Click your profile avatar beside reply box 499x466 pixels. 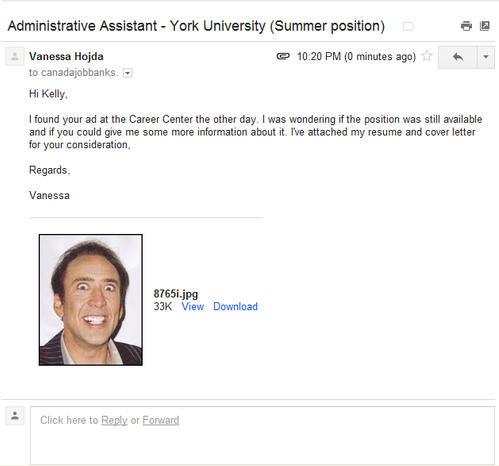click(x=15, y=416)
